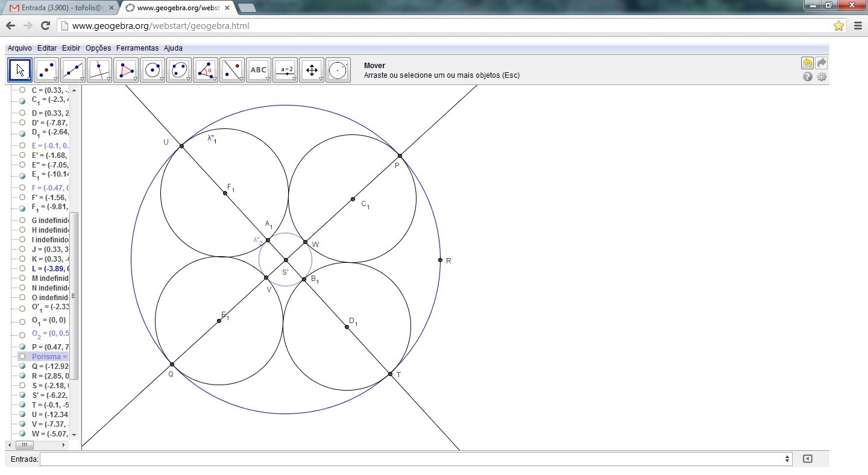Open the Entrada command dropdown arrows
The image size is (868, 475).
point(787,459)
